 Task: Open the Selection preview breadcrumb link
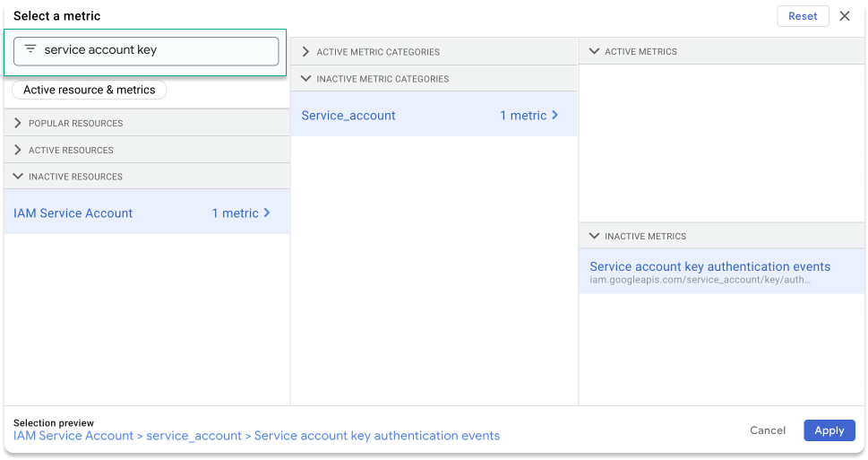(x=256, y=436)
